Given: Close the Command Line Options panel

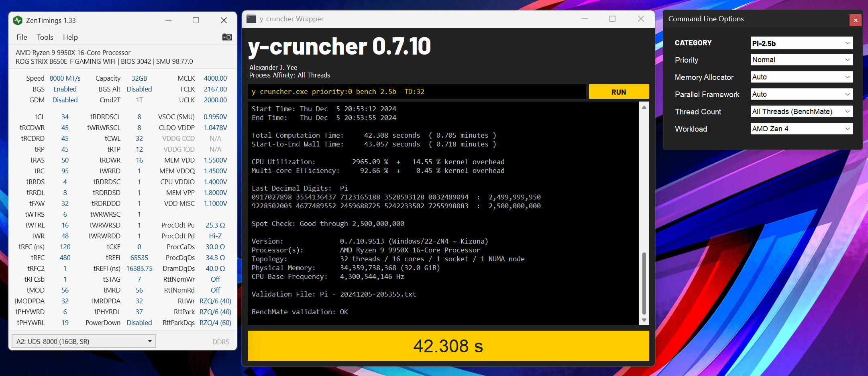Looking at the screenshot, I should point(855,20).
